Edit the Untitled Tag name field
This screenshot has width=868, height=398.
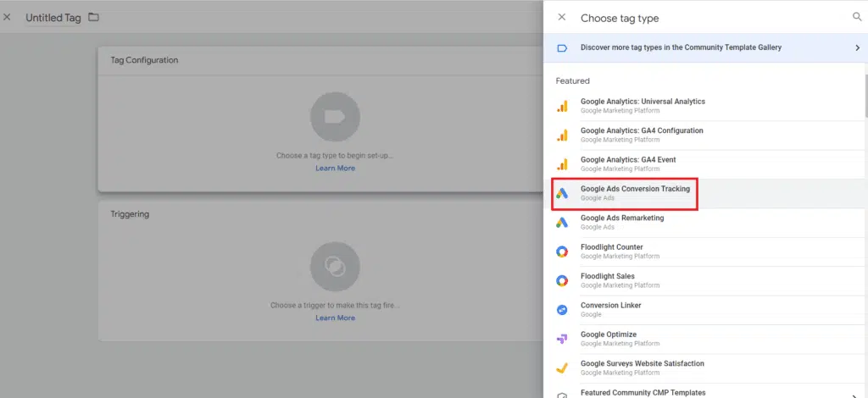pos(53,18)
